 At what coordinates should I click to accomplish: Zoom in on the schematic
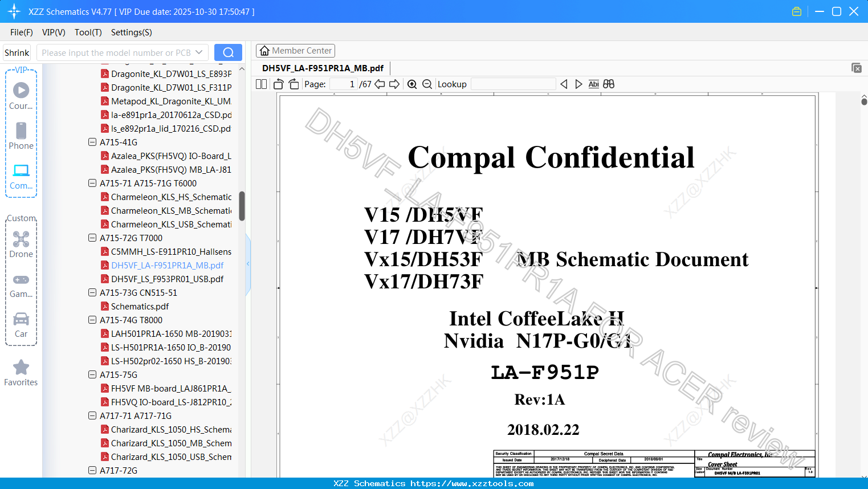[412, 84]
